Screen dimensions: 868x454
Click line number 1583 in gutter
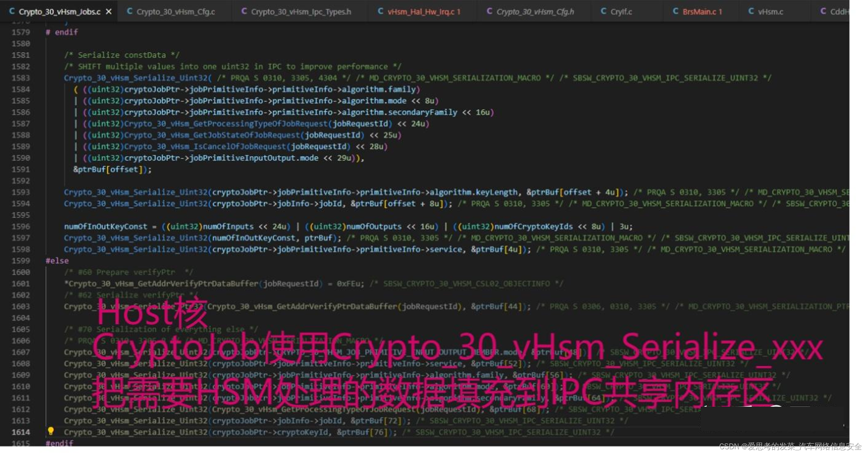(x=21, y=78)
